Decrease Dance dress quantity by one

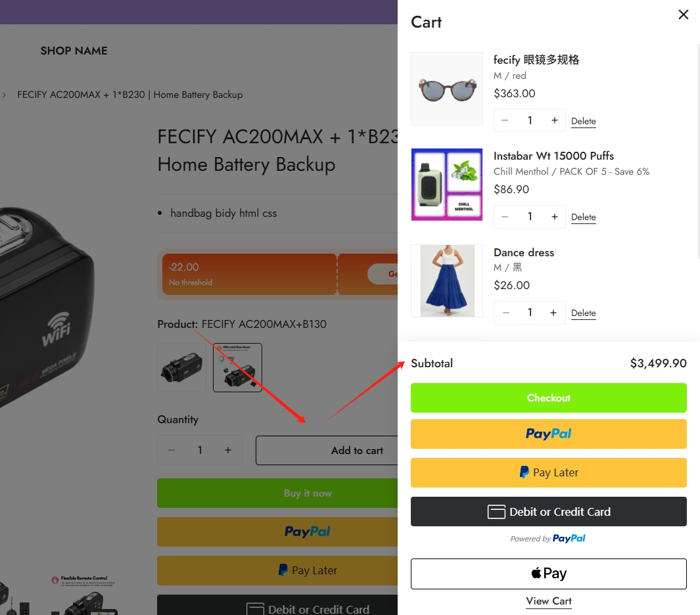505,313
